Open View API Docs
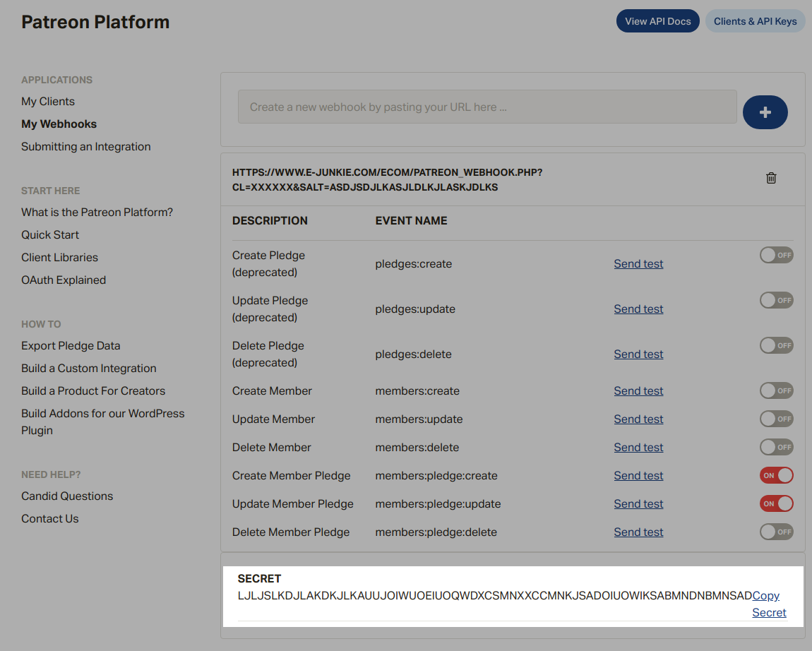The image size is (812, 651). click(657, 21)
